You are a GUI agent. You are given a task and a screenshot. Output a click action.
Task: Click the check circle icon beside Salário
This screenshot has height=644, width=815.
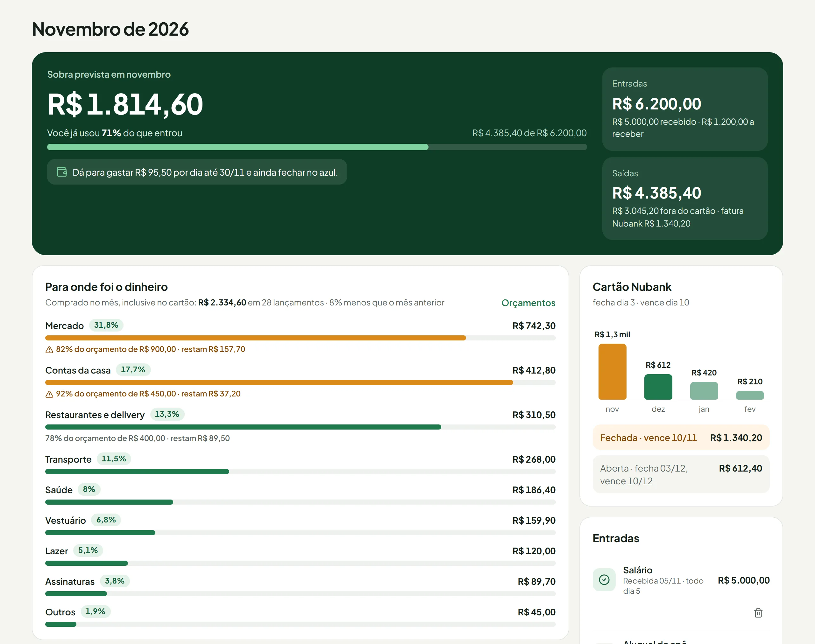[x=604, y=579]
